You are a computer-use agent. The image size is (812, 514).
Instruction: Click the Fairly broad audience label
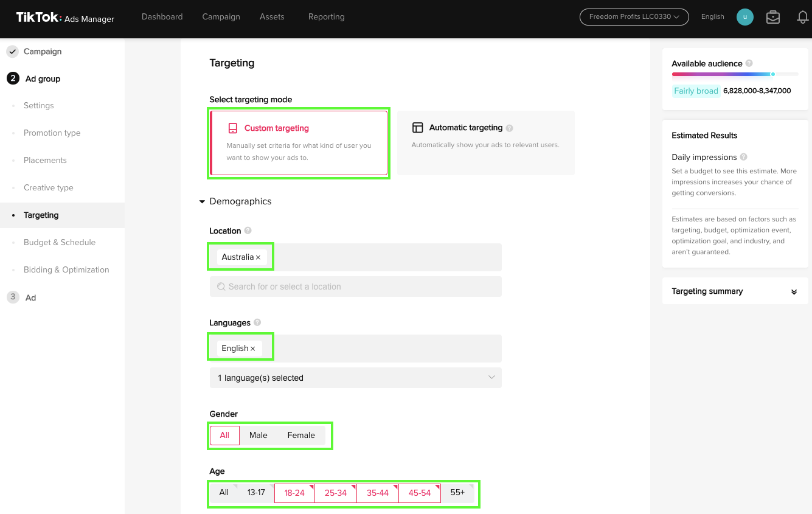coord(696,91)
